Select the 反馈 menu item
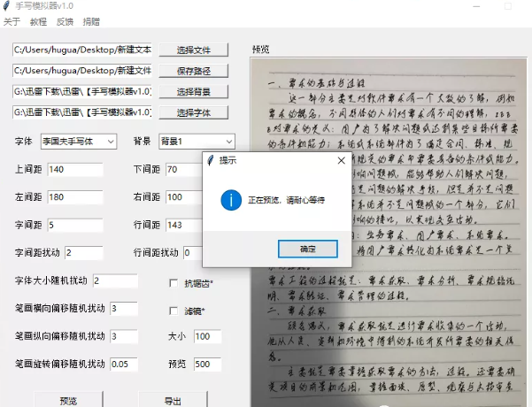Screen dimensions: 532x407 click(x=65, y=21)
